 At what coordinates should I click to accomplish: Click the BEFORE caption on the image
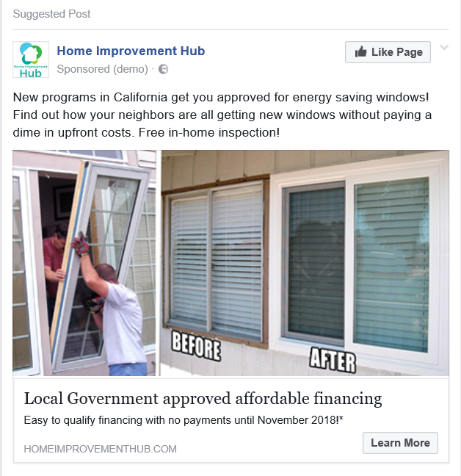pyautogui.click(x=196, y=346)
